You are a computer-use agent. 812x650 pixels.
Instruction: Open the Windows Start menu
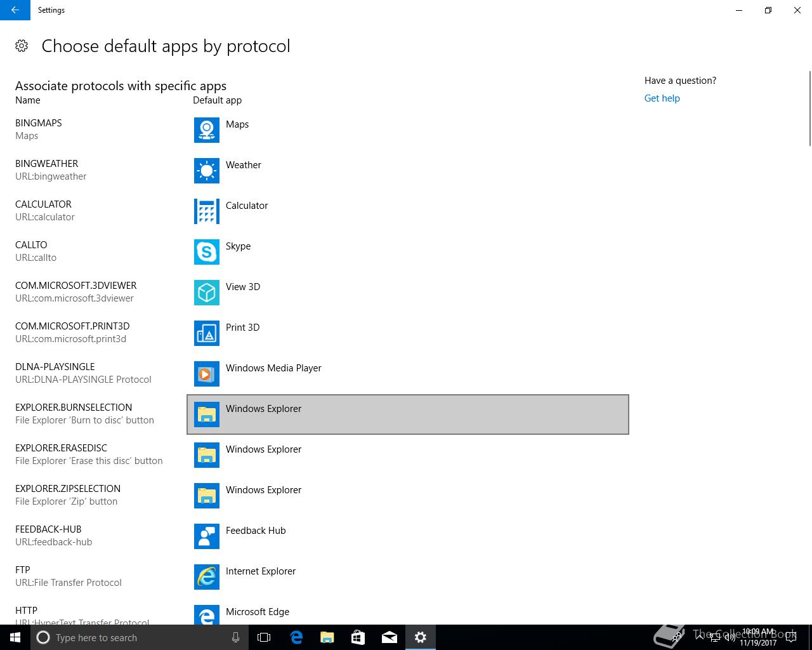tap(15, 637)
